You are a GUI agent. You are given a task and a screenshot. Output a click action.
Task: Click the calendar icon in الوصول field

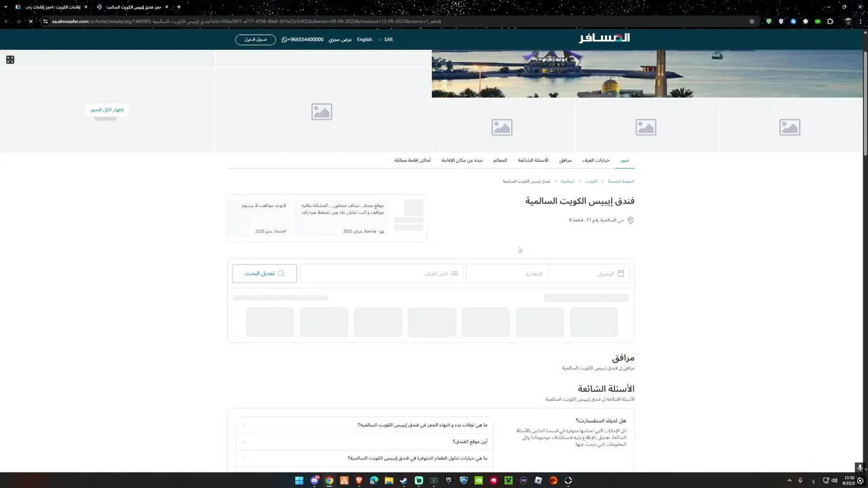click(x=620, y=273)
